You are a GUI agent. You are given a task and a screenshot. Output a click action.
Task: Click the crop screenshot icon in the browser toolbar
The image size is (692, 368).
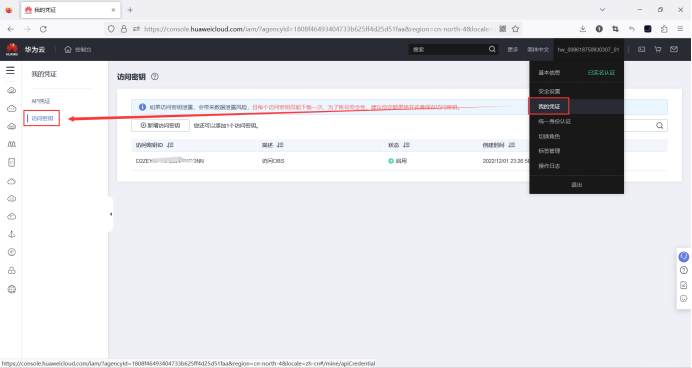pos(615,29)
